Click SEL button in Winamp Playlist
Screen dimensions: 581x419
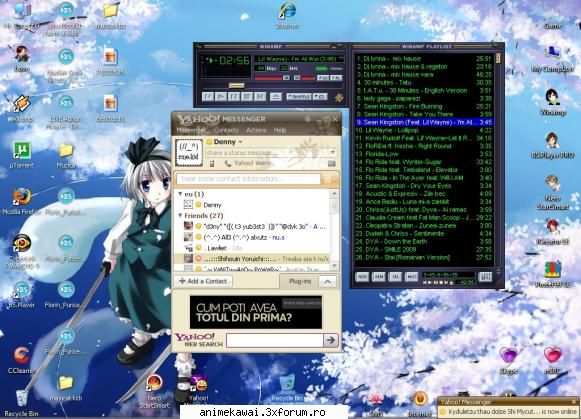pyautogui.click(x=395, y=277)
